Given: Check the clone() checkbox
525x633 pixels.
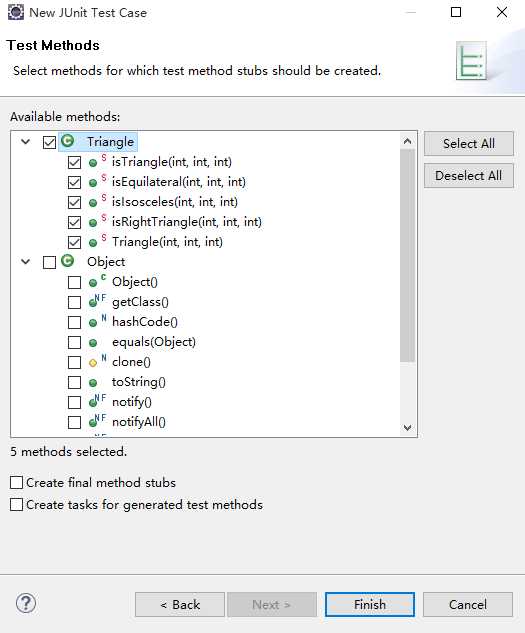Looking at the screenshot, I should coord(74,362).
